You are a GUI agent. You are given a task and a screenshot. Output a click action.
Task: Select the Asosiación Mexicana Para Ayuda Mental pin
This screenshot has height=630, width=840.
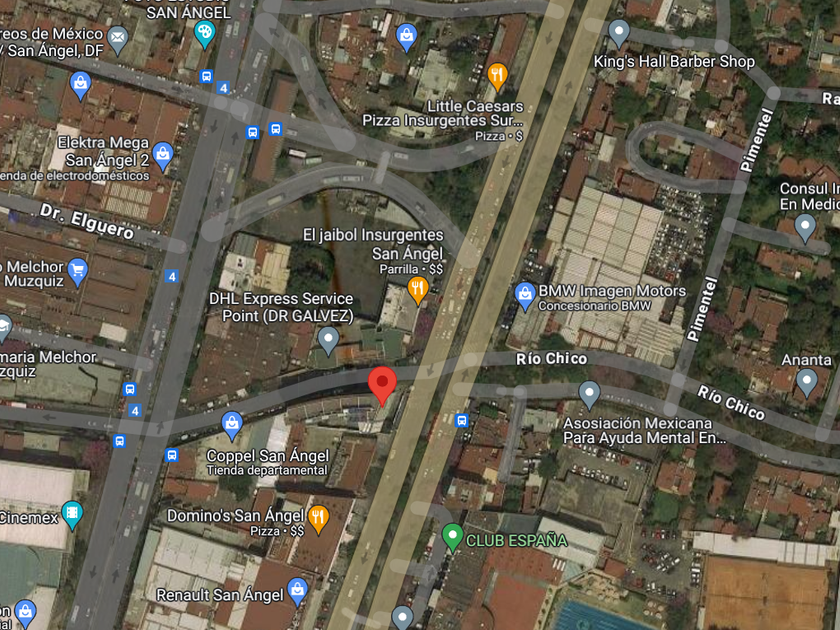[x=589, y=395]
